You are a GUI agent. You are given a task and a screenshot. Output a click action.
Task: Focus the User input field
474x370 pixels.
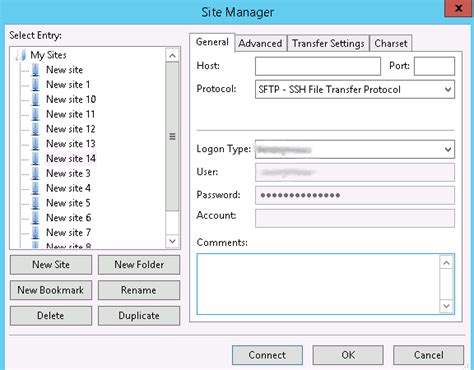(355, 172)
